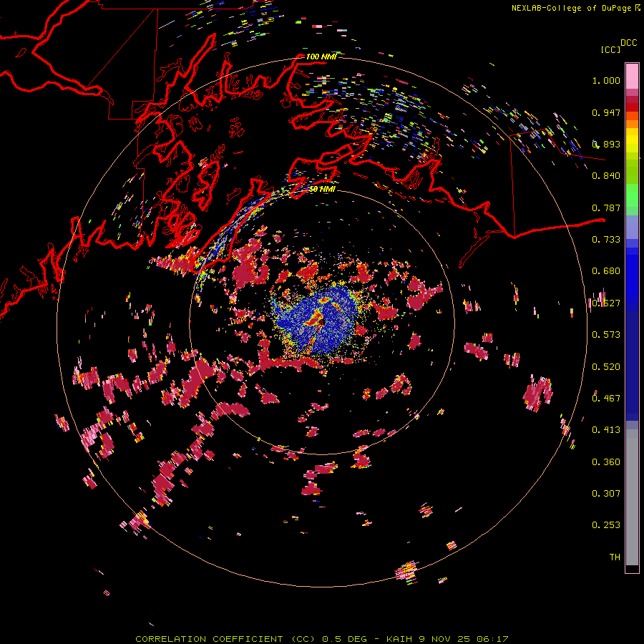
Task: Select the 0.680 scale value
Action: [x=606, y=271]
